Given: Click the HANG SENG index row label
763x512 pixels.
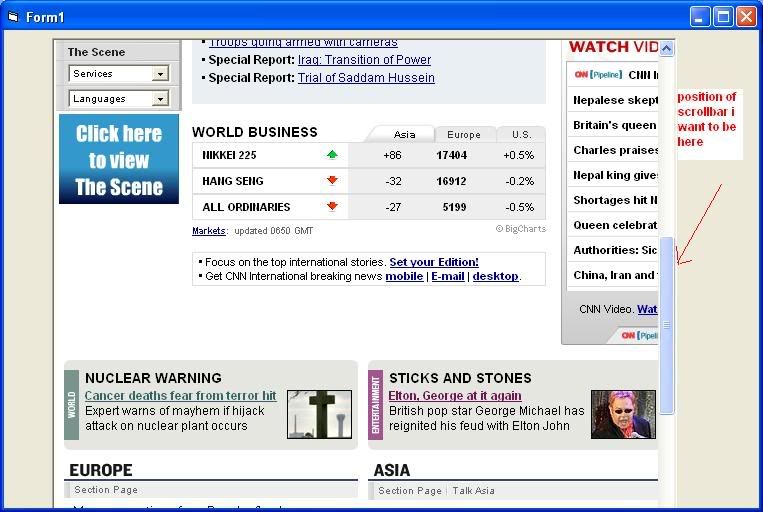Looking at the screenshot, I should (233, 181).
